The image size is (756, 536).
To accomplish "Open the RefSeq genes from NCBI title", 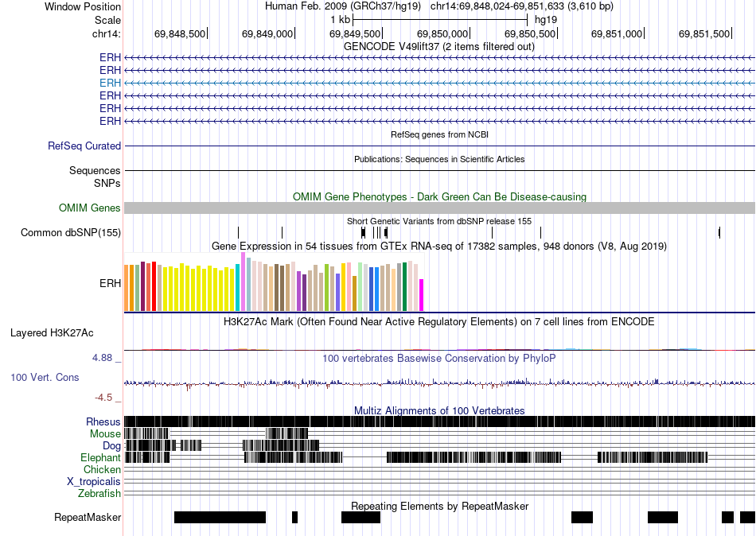I will [439, 134].
